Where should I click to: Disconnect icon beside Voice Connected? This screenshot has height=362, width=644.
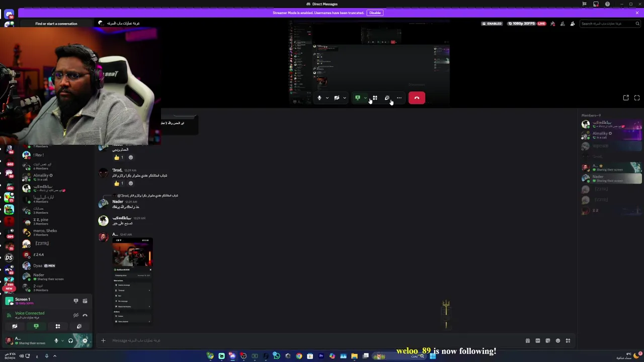(85, 315)
